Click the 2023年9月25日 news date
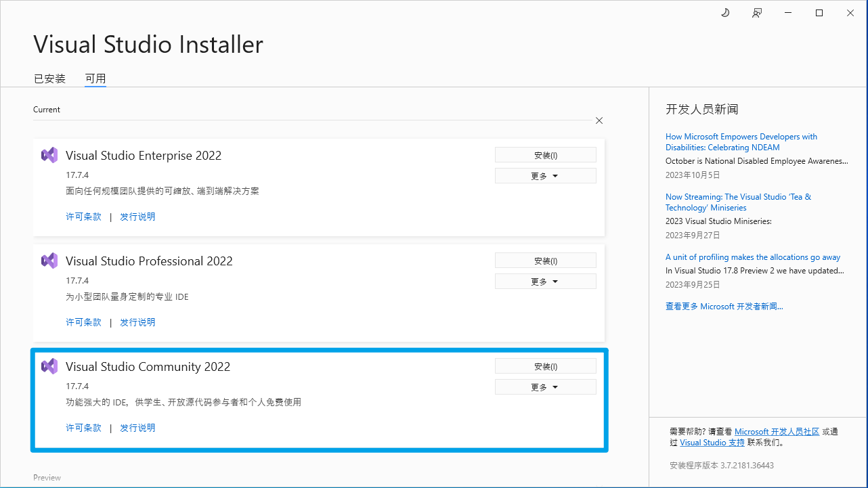The height and width of the screenshot is (488, 868). [693, 285]
